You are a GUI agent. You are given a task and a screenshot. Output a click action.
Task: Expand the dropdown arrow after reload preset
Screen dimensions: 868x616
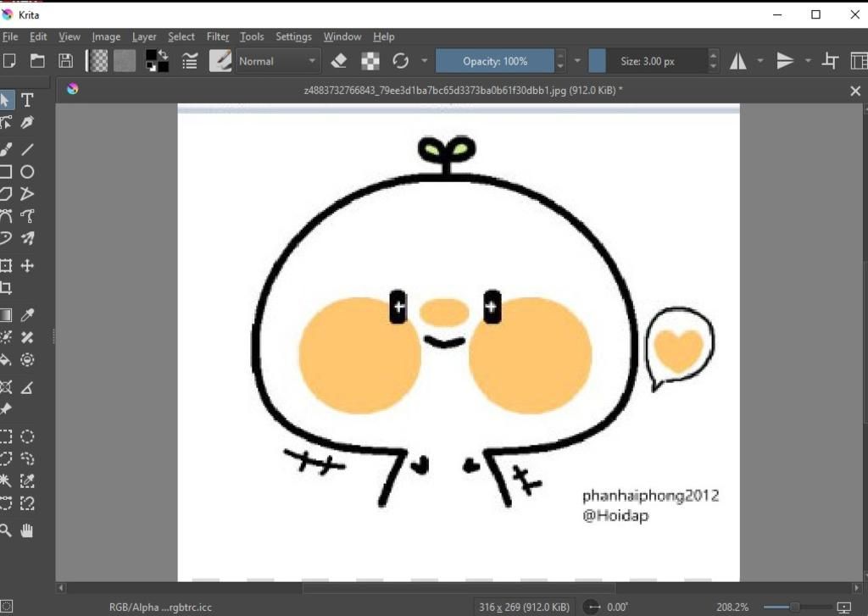pyautogui.click(x=425, y=60)
